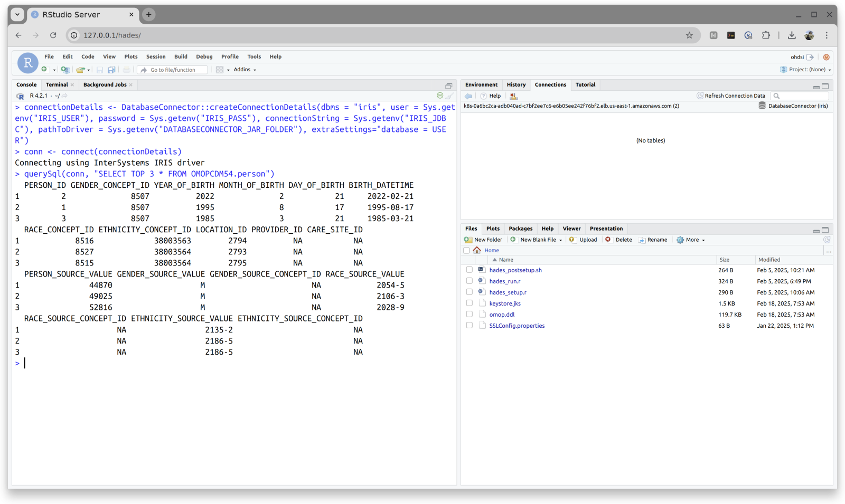Click the refresh file listing icon
Screen dimensions: 845x504
pyautogui.click(x=827, y=240)
